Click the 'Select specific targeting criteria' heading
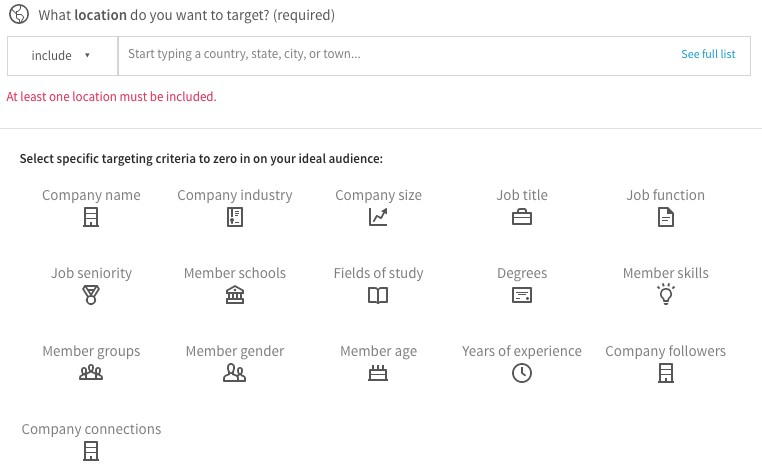The width and height of the screenshot is (762, 471). [201, 159]
